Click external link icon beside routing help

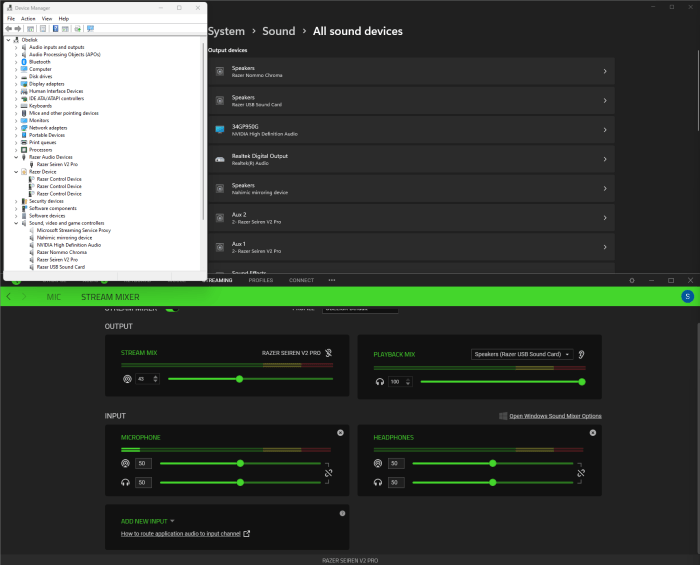click(246, 533)
